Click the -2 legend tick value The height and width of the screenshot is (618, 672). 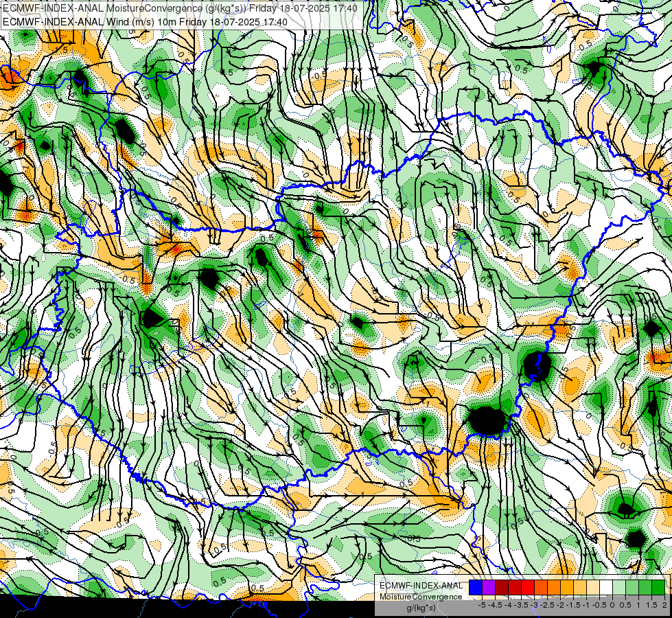(560, 605)
